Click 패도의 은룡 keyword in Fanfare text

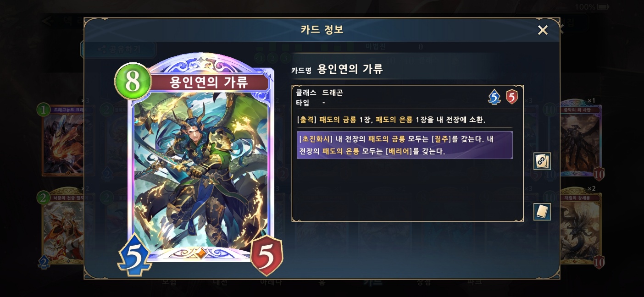(394, 120)
